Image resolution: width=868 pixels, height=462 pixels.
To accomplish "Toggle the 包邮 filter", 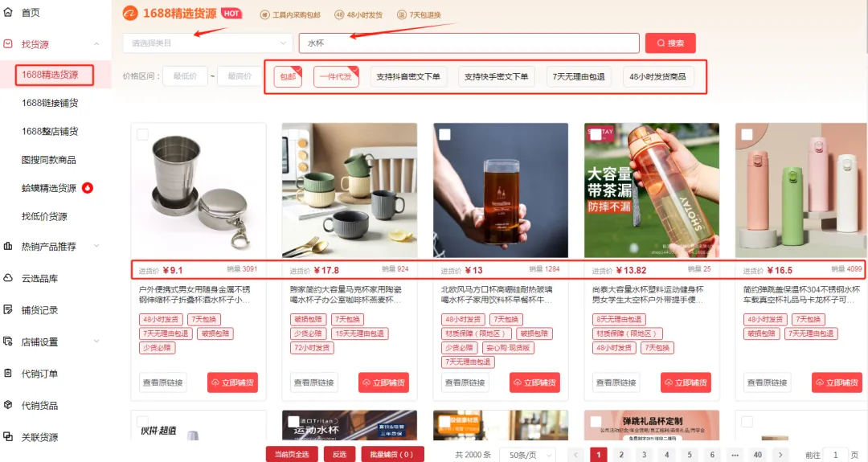I will (x=288, y=77).
